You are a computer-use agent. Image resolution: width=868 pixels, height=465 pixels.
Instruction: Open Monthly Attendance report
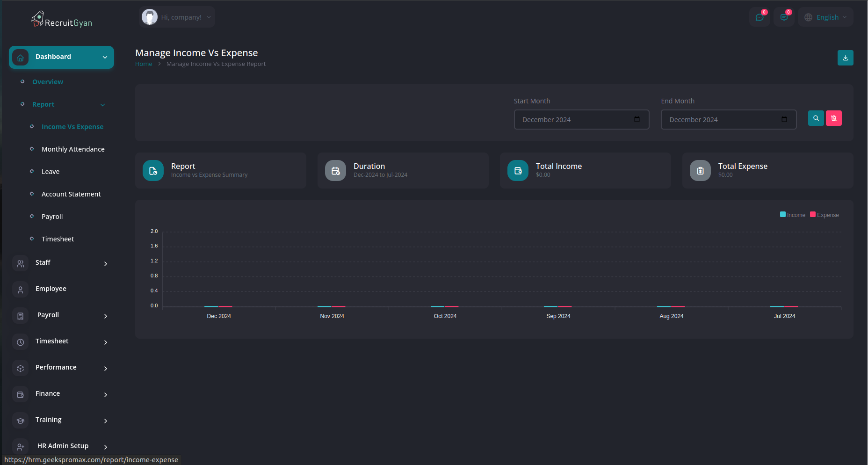click(73, 149)
